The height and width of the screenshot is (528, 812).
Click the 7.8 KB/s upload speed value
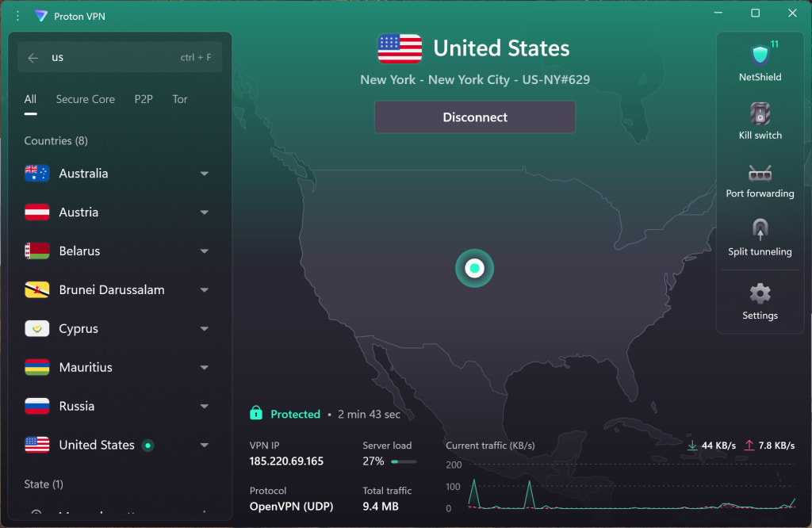click(x=776, y=446)
